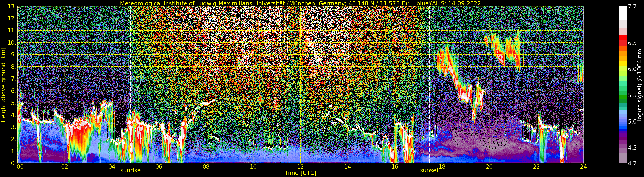Click the '6.5' colorbar tick value
Screen dimensions: 644x177
pos(632,43)
